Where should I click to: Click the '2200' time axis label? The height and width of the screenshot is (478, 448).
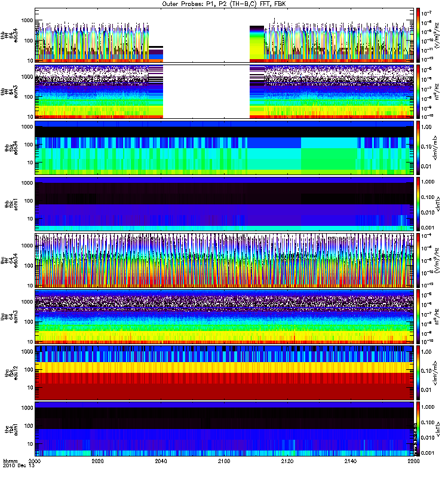pyautogui.click(x=413, y=461)
